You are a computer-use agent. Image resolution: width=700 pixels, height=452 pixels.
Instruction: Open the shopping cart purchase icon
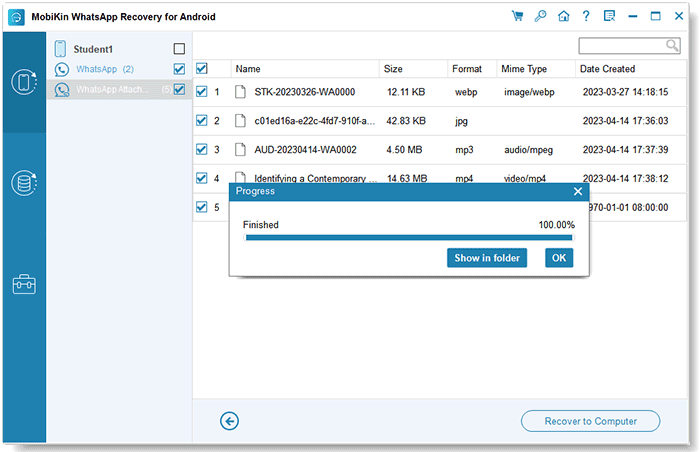click(x=517, y=16)
